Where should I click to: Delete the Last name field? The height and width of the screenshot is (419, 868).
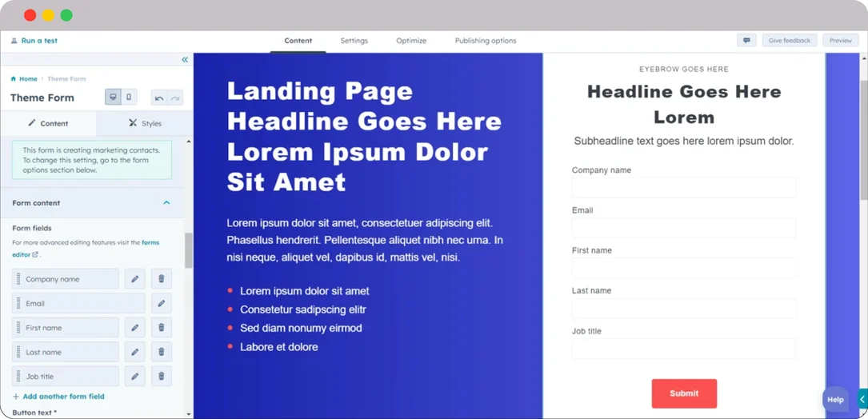[x=161, y=352]
